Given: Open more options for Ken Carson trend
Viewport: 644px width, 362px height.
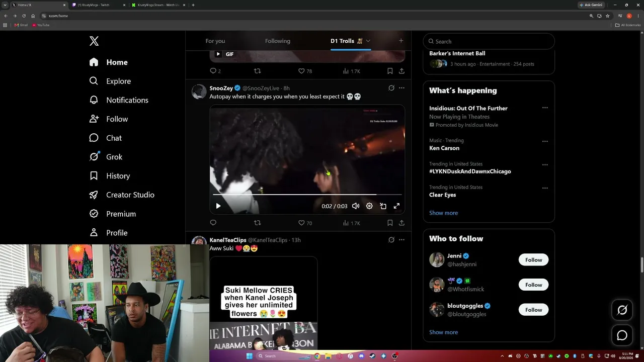Looking at the screenshot, I should point(545,141).
